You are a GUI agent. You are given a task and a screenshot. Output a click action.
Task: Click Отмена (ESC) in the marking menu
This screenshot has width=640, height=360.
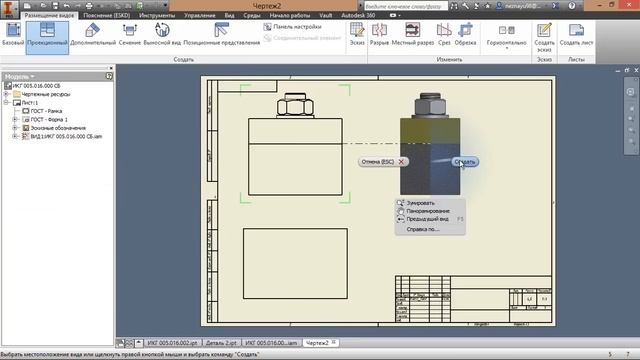click(383, 162)
